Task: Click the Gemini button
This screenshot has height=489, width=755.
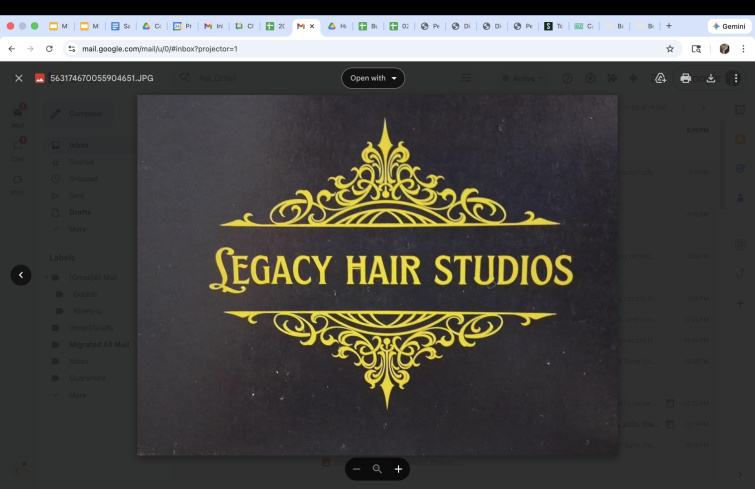Action: pyautogui.click(x=730, y=26)
